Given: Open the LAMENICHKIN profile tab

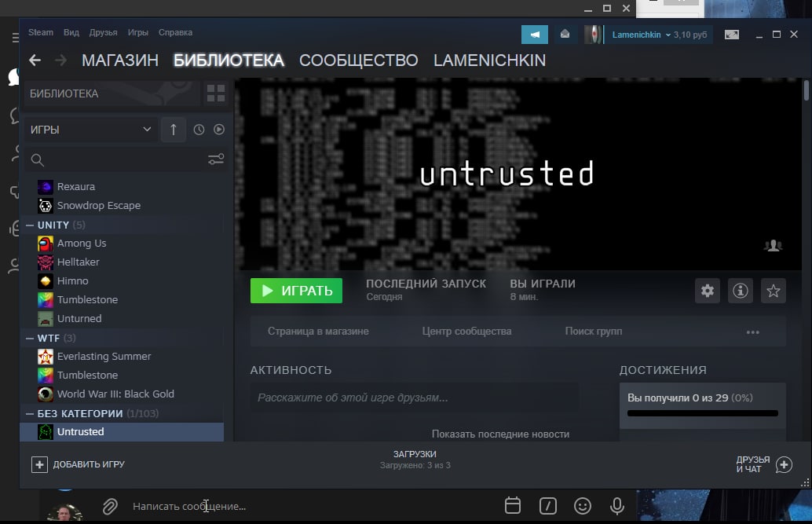Looking at the screenshot, I should pos(489,60).
